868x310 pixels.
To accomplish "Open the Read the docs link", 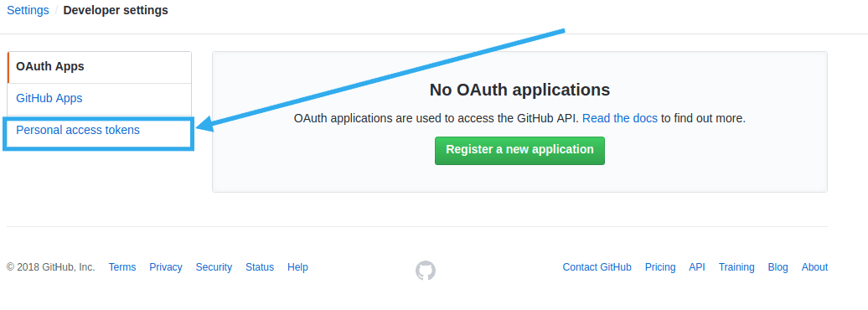I will click(620, 118).
